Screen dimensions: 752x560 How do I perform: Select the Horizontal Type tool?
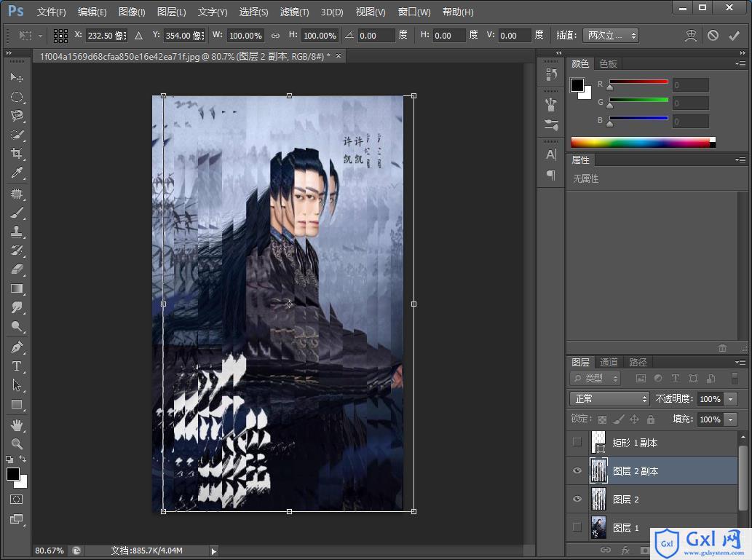(x=16, y=366)
